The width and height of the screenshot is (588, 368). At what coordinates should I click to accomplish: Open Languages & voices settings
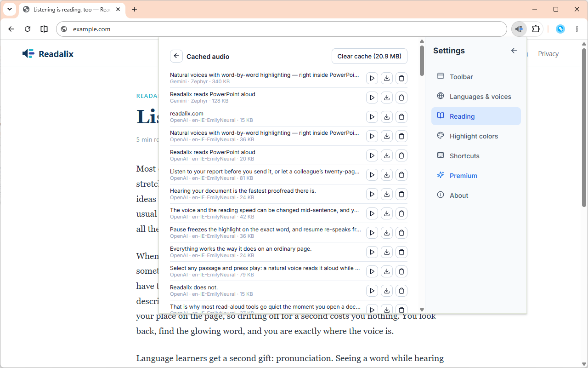click(x=476, y=97)
